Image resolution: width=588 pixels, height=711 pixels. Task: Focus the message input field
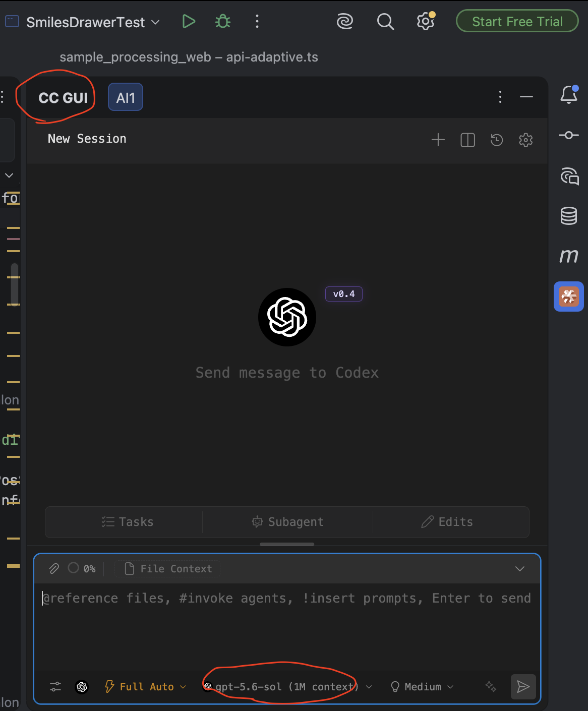[287, 625]
